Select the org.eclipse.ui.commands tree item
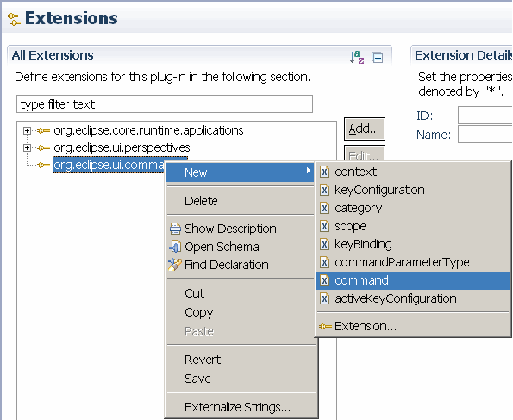The height and width of the screenshot is (420, 513). pyautogui.click(x=120, y=165)
